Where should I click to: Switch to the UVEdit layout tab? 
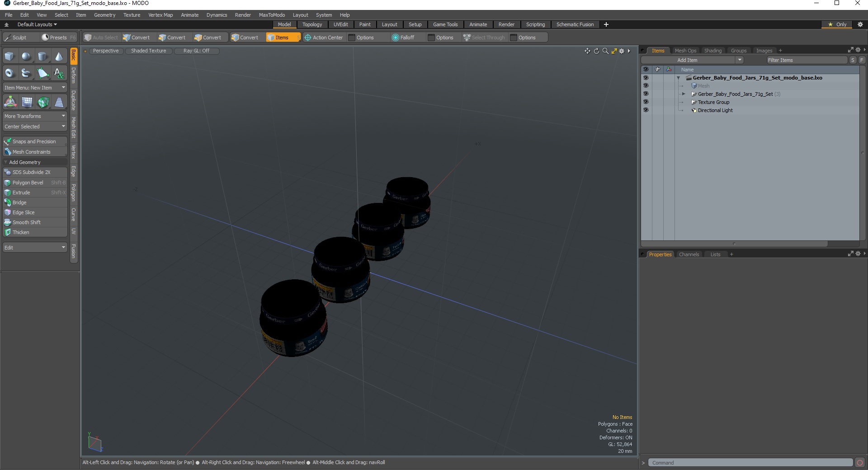(340, 24)
